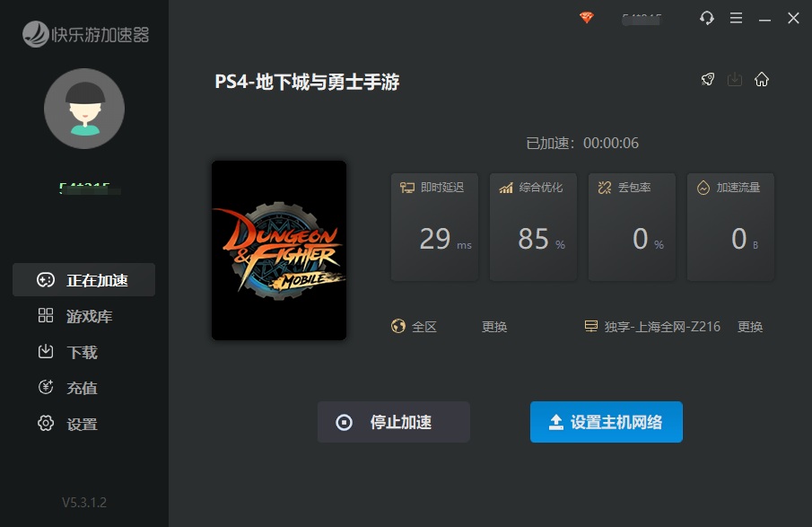The image size is (812, 527).
Task: Open customer support headset icon
Action: tap(707, 18)
